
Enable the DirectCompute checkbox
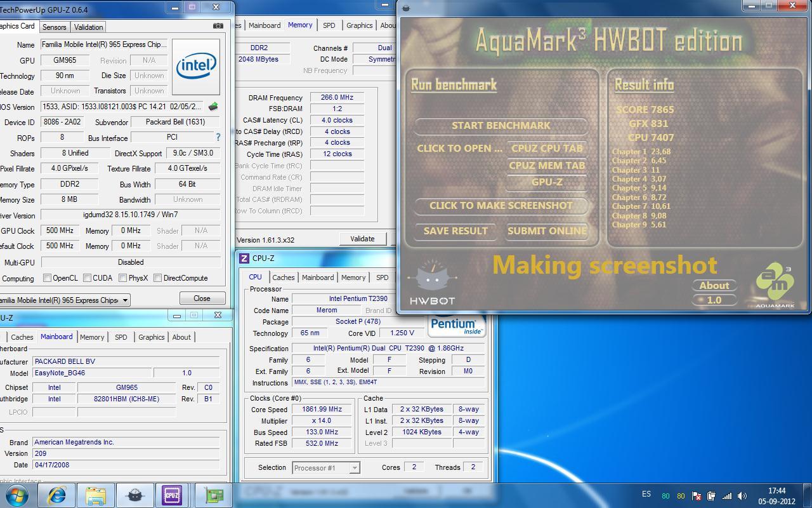pyautogui.click(x=157, y=277)
